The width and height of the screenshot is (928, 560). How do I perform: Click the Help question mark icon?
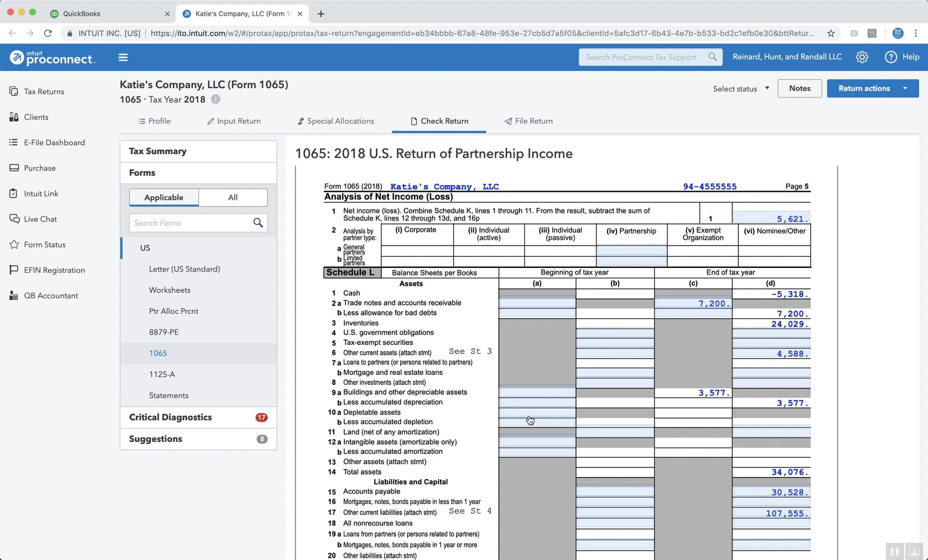click(891, 57)
